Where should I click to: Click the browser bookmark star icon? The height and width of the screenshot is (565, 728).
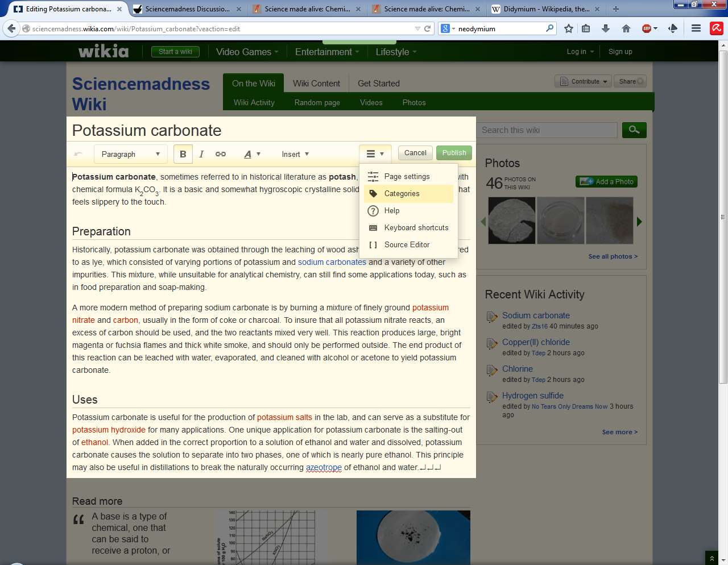(x=568, y=28)
